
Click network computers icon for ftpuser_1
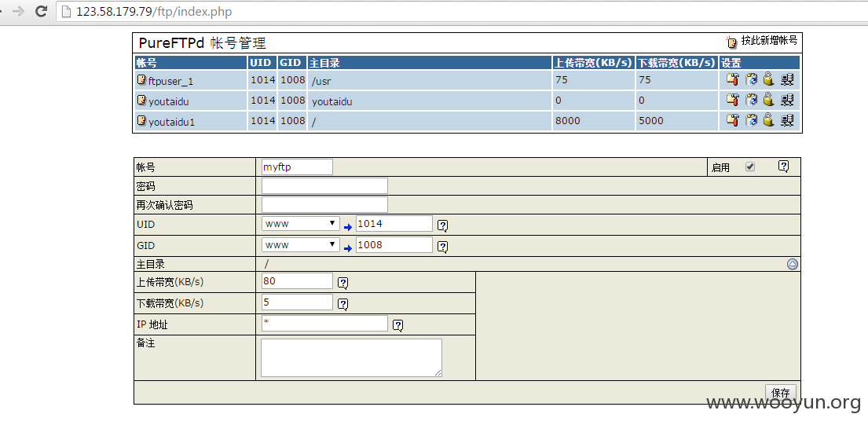[787, 80]
